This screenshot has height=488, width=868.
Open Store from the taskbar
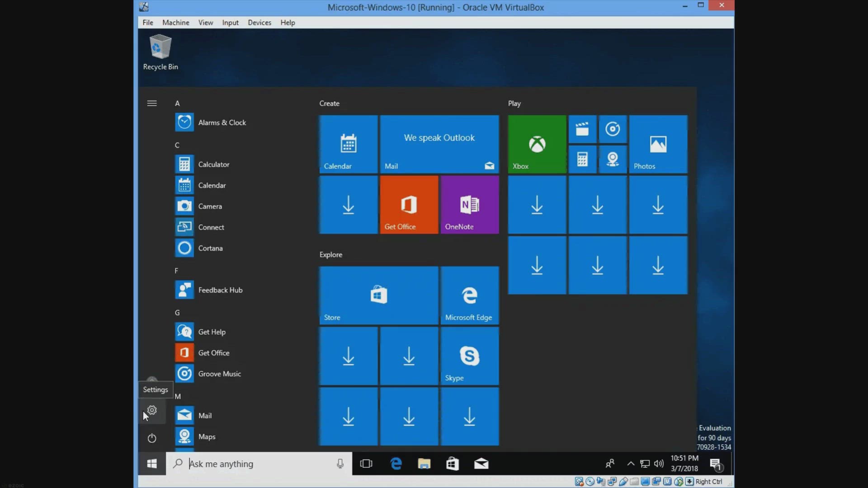pos(453,464)
